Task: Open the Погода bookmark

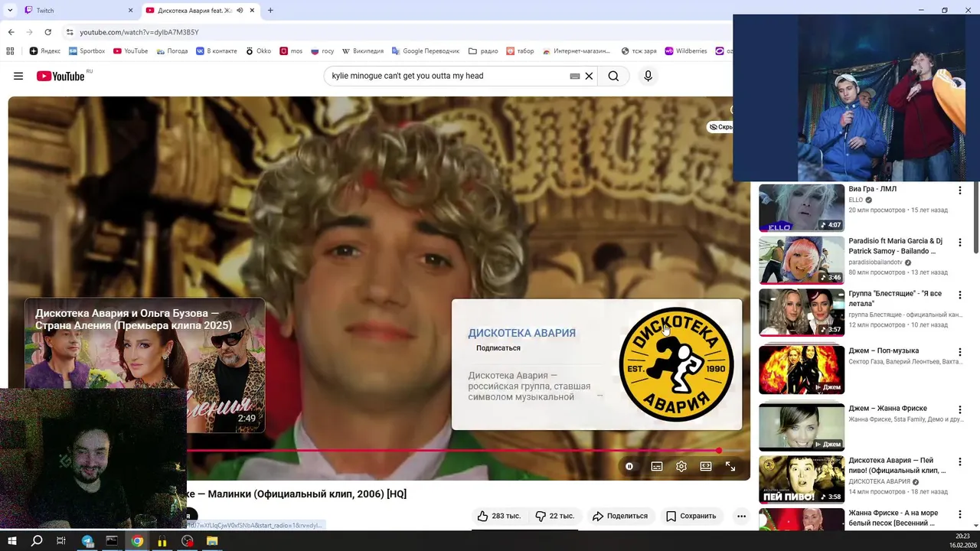Action: point(171,51)
